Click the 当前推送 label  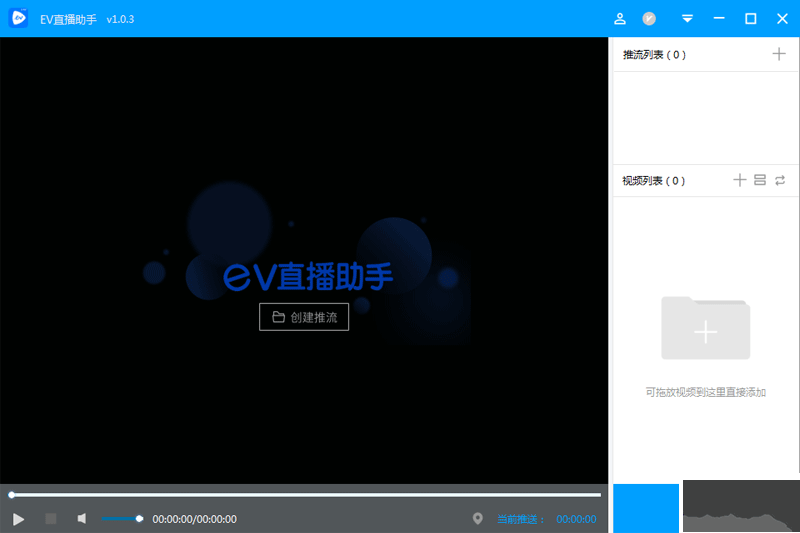[520, 519]
